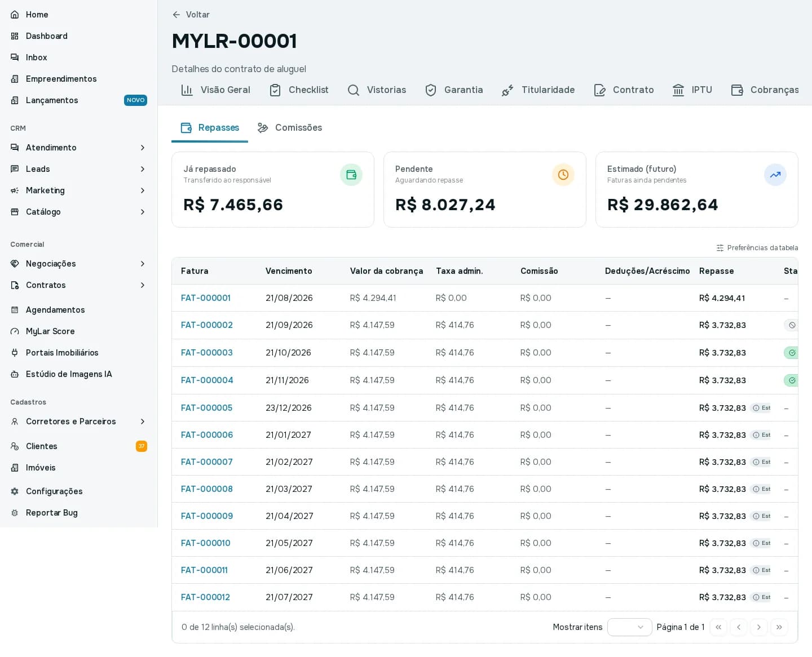
Task: Go to the Titularidade tab
Action: pos(538,90)
